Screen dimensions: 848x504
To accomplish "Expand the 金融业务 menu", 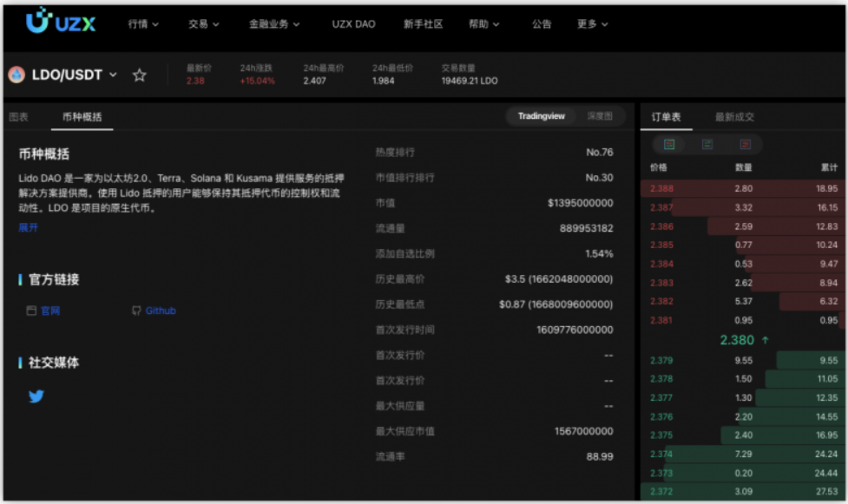I will coord(273,23).
